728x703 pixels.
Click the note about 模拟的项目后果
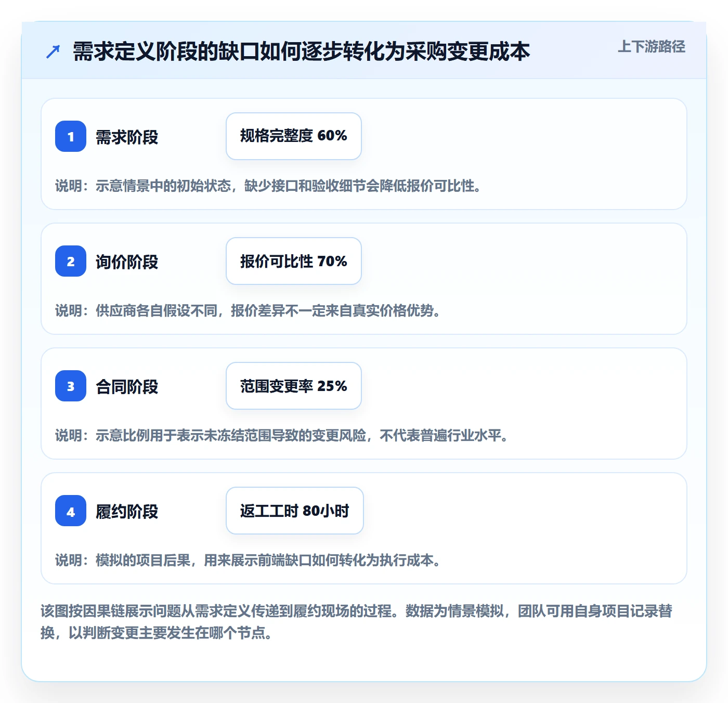pos(248,560)
